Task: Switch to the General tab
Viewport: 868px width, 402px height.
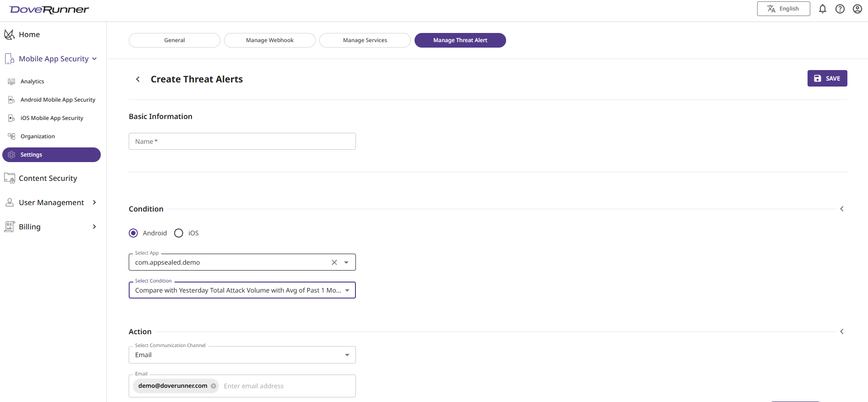Action: [175, 40]
